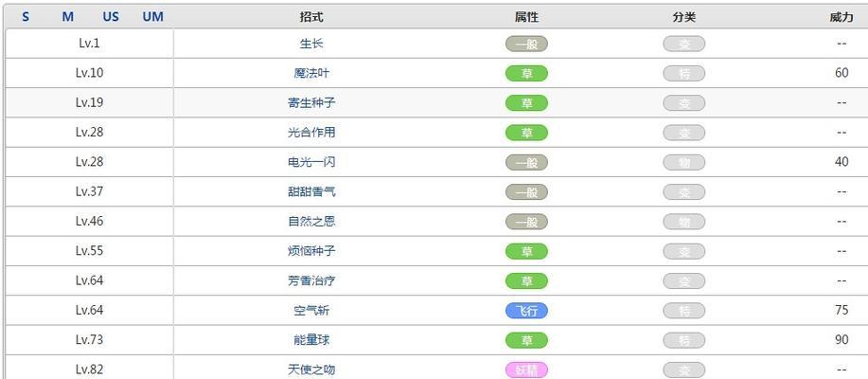Open the 生长 move link

pyautogui.click(x=311, y=44)
